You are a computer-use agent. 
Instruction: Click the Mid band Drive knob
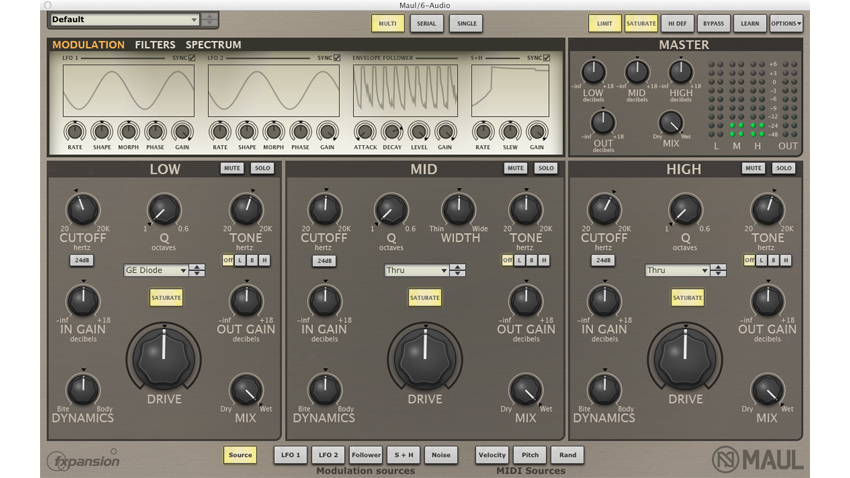tap(424, 358)
